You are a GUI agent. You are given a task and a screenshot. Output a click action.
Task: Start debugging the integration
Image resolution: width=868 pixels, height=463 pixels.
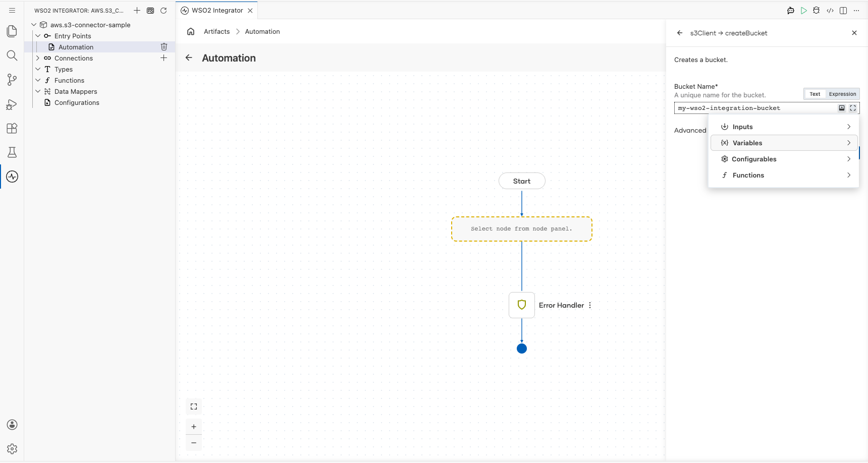(x=817, y=10)
